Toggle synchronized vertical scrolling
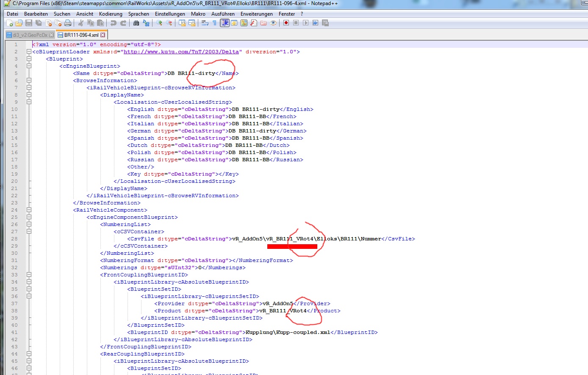Viewport: 588px width, 375px height. (x=182, y=23)
